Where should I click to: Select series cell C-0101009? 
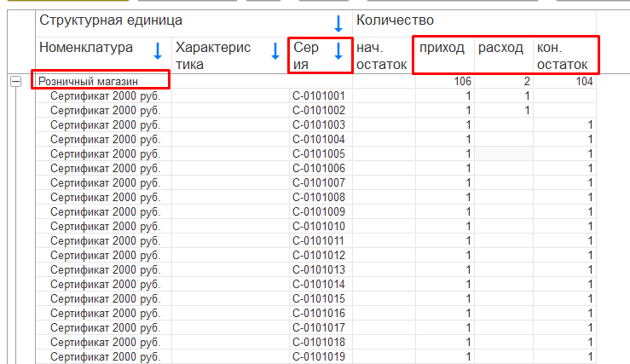tap(321, 211)
